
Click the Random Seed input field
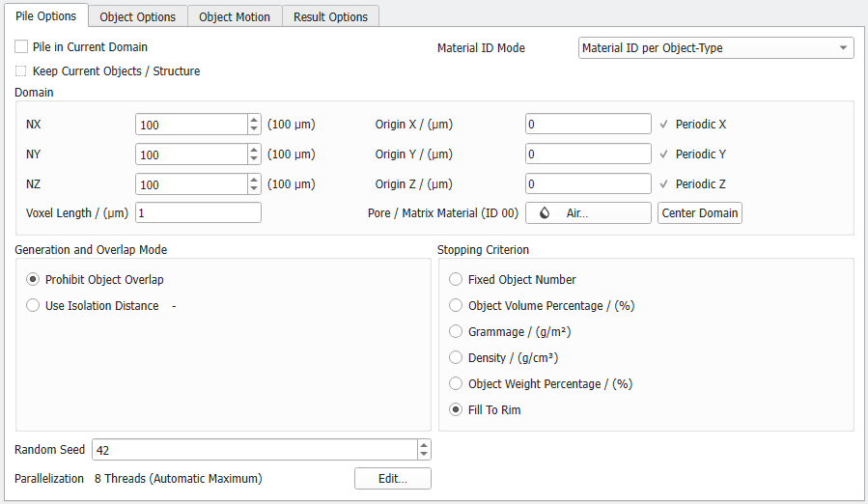pos(255,450)
